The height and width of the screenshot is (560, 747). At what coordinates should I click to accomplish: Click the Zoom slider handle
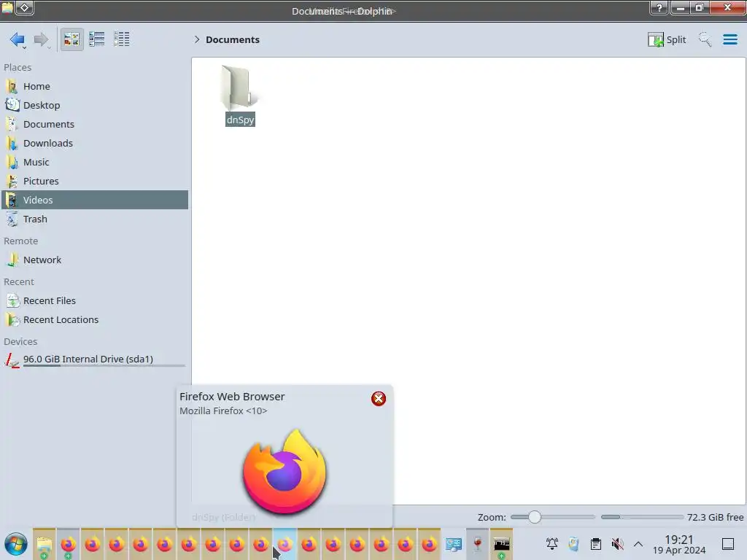tap(535, 517)
